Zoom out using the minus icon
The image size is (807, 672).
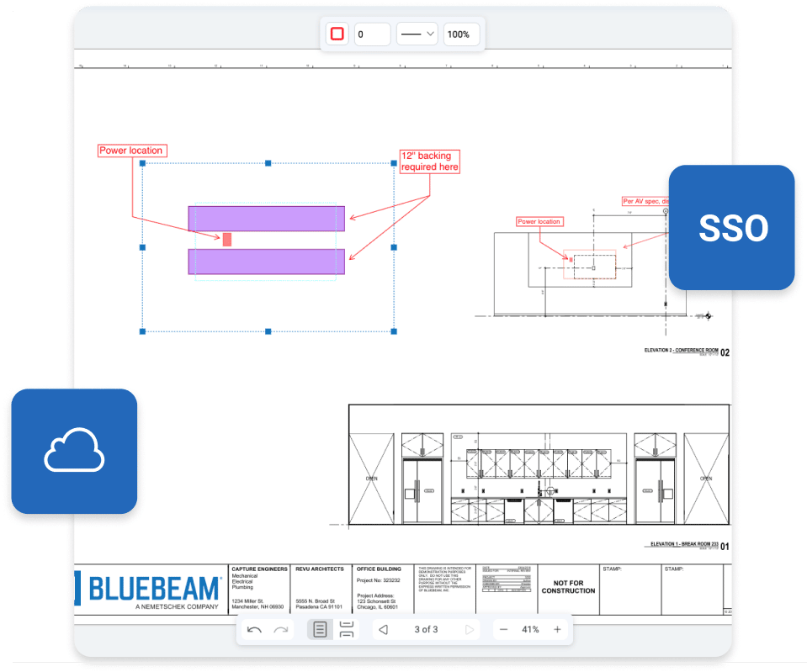[503, 628]
